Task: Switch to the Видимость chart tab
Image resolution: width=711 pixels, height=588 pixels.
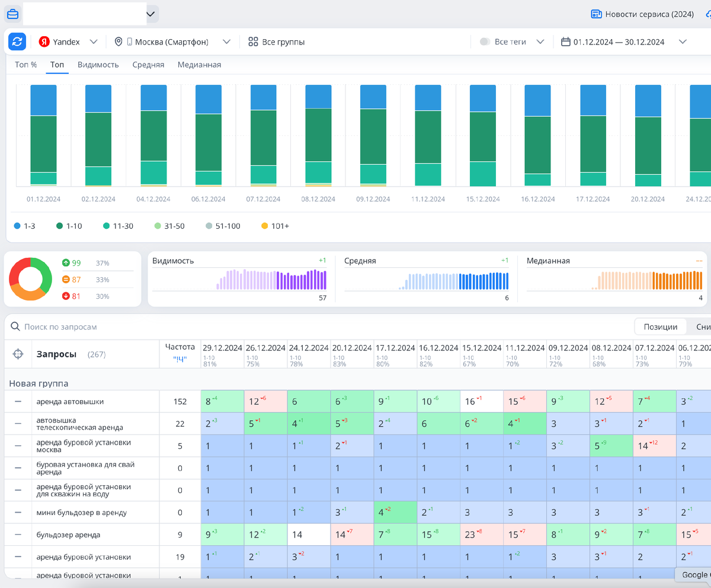Action: 98,65
